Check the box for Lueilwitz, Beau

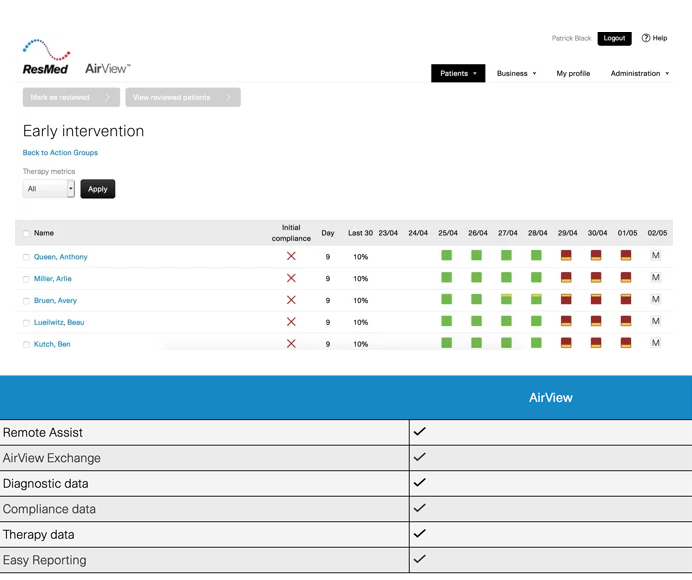(26, 323)
